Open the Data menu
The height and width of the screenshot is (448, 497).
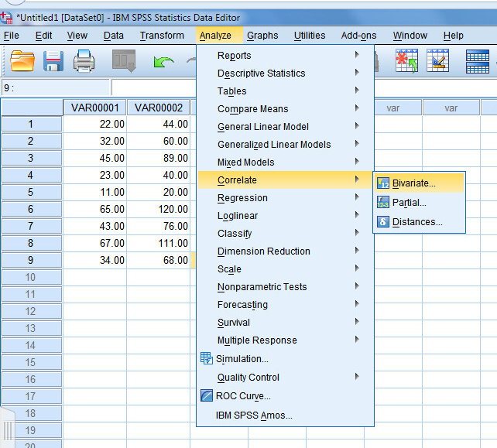click(x=114, y=36)
